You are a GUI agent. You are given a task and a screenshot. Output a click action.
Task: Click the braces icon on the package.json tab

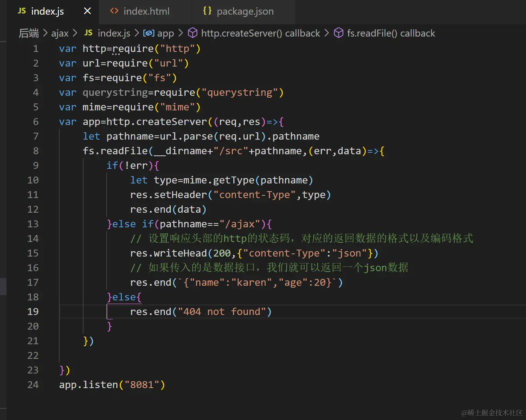[207, 11]
